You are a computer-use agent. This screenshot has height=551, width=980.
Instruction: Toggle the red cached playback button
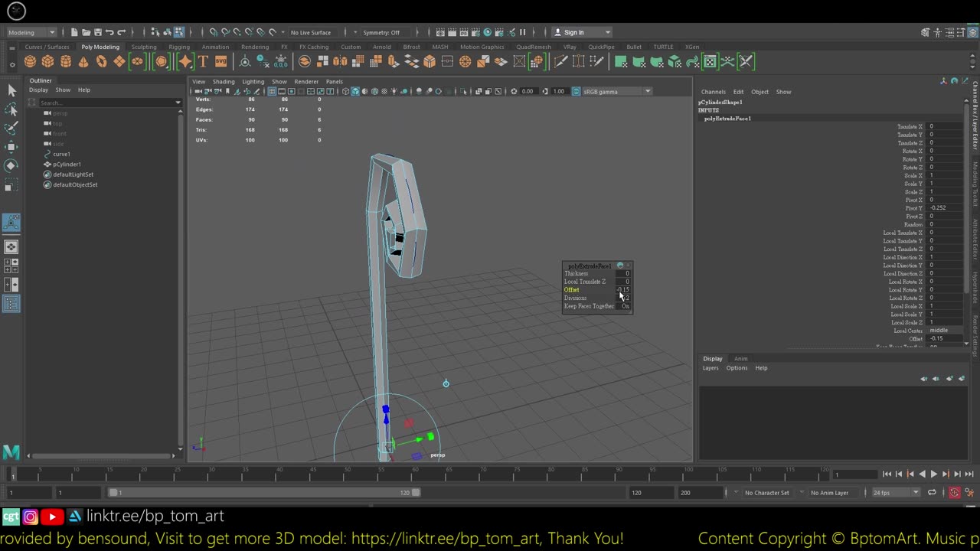tap(954, 493)
